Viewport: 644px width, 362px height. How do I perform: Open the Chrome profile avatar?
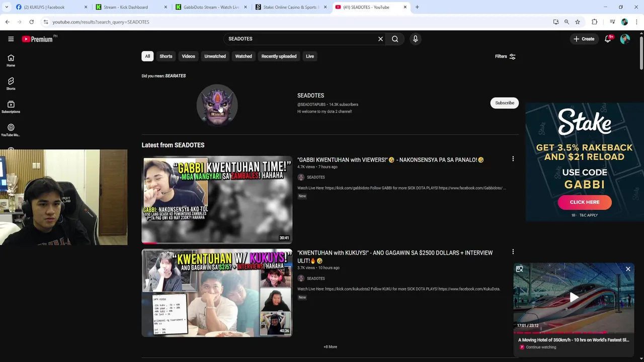coord(624,22)
